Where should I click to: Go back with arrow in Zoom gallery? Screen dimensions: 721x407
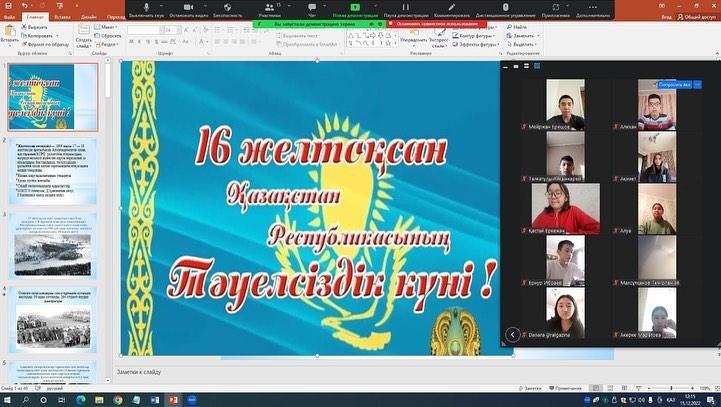point(512,334)
